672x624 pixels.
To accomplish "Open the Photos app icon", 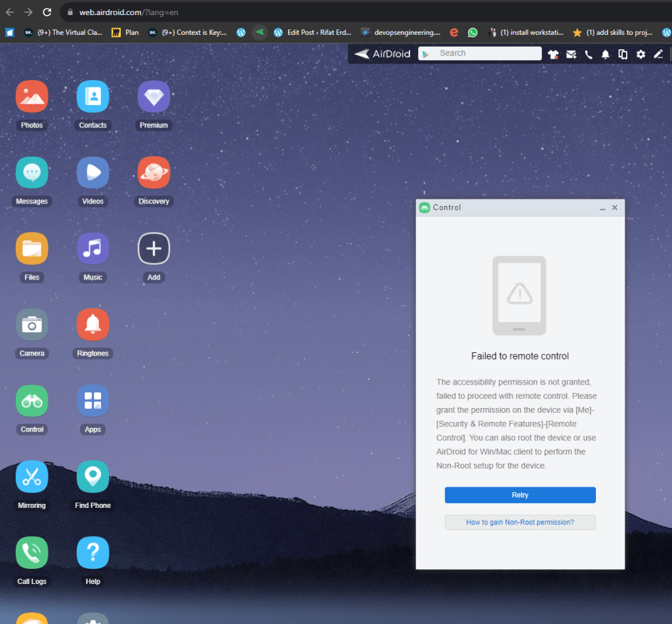I will pos(31,96).
